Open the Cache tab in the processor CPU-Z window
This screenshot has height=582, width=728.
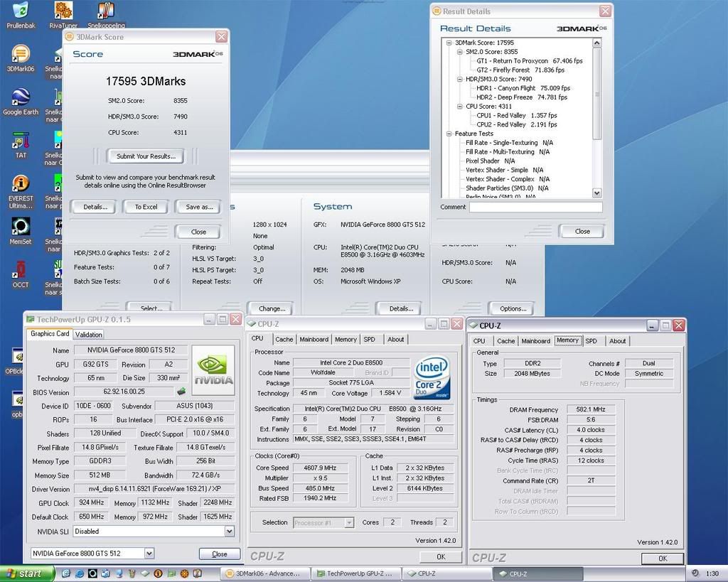pos(284,340)
